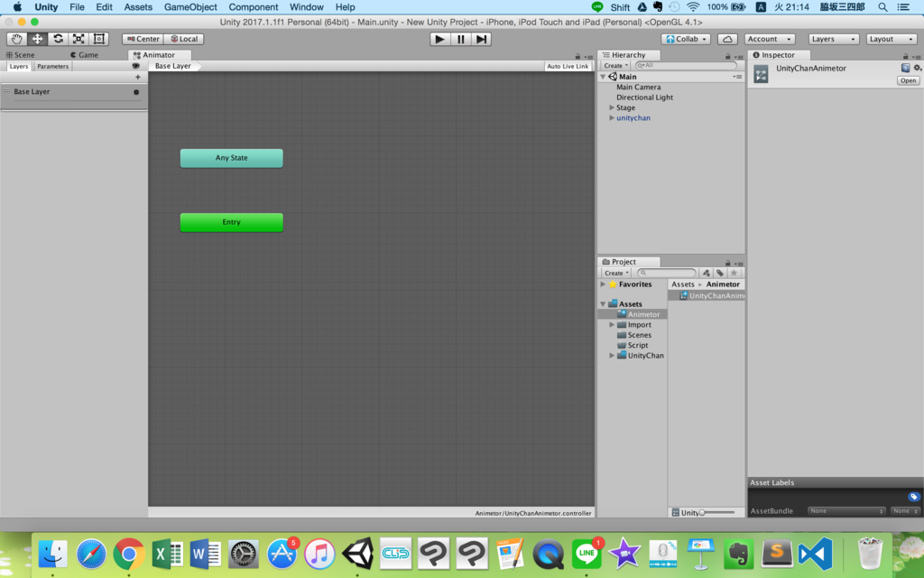Select the Entry node
This screenshot has width=924, height=578.
point(232,222)
